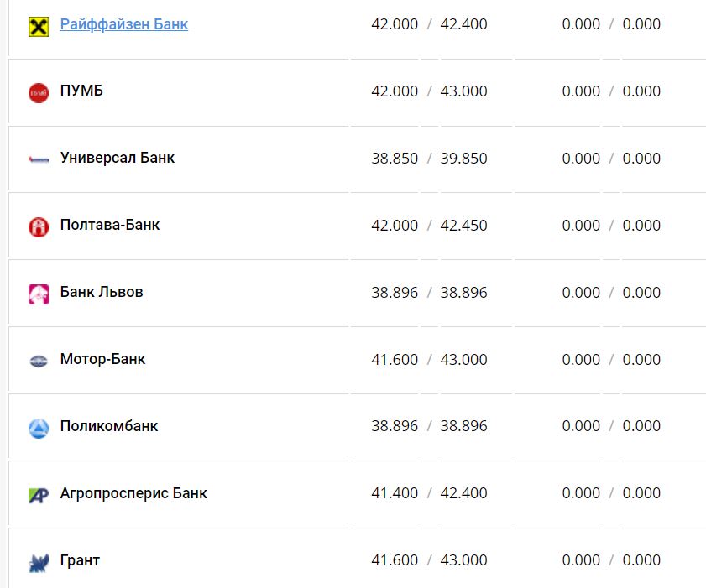This screenshot has height=588, width=706.
Task: Open the Райффайзен Банк link
Action: point(124,24)
